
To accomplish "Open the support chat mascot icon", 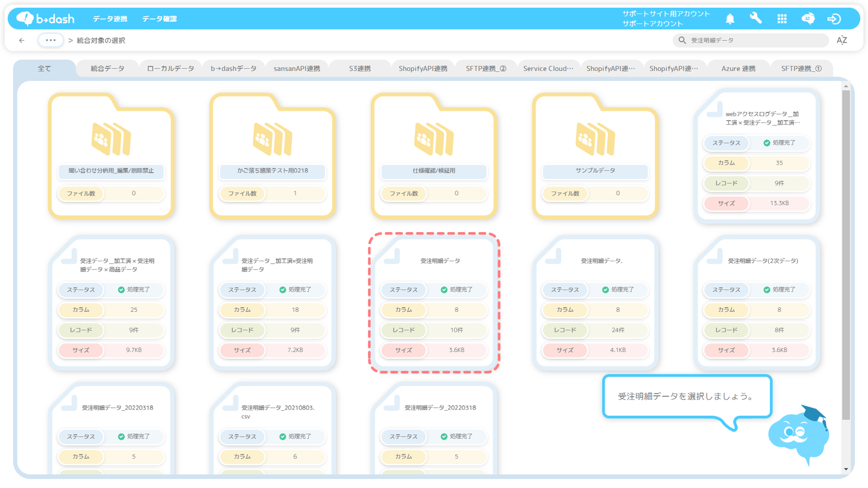I will tap(808, 19).
